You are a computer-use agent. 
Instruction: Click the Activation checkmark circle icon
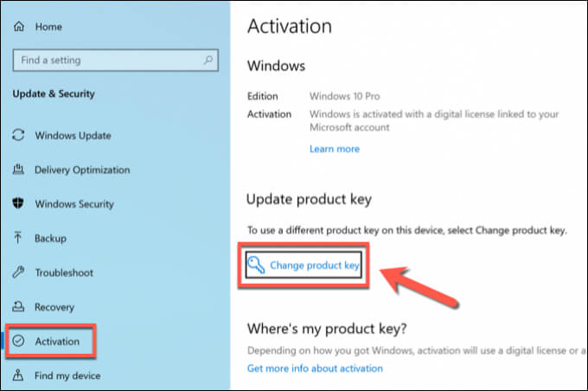coord(19,342)
